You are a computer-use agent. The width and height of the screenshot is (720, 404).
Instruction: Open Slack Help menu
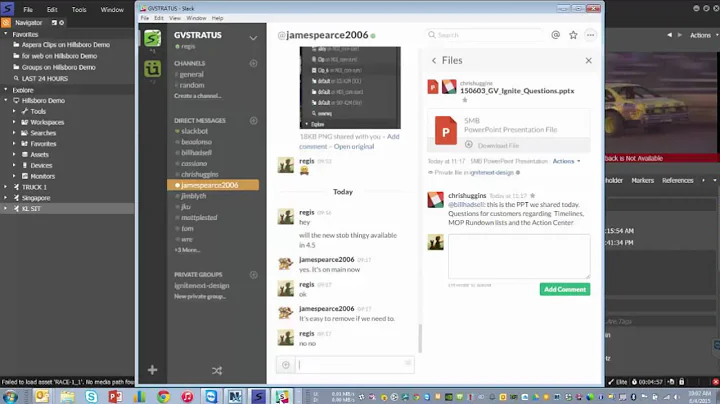(x=218, y=18)
